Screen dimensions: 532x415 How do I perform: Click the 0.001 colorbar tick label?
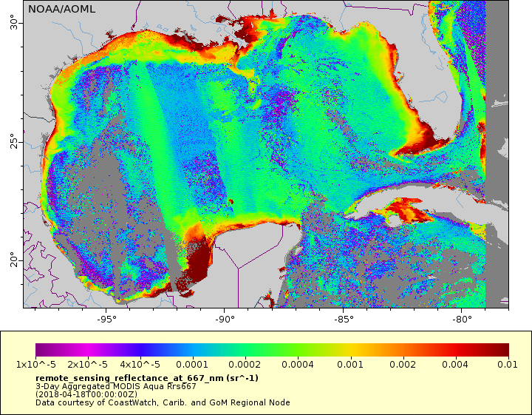tap(350, 365)
